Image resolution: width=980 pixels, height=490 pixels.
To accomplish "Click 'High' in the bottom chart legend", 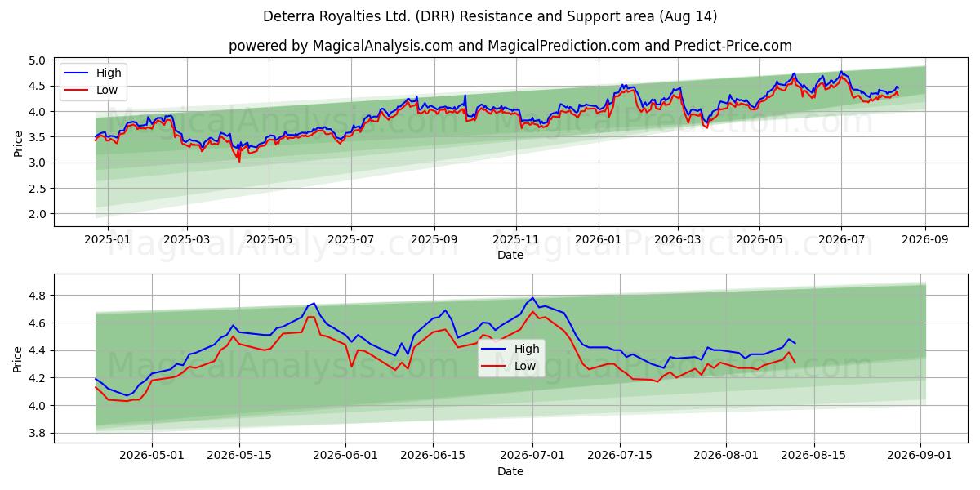I will pyautogui.click(x=527, y=349).
